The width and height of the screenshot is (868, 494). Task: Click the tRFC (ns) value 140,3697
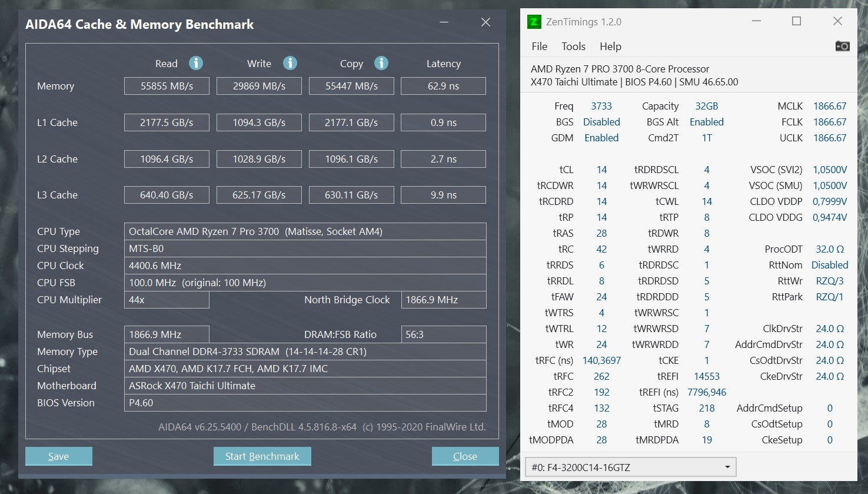point(601,360)
